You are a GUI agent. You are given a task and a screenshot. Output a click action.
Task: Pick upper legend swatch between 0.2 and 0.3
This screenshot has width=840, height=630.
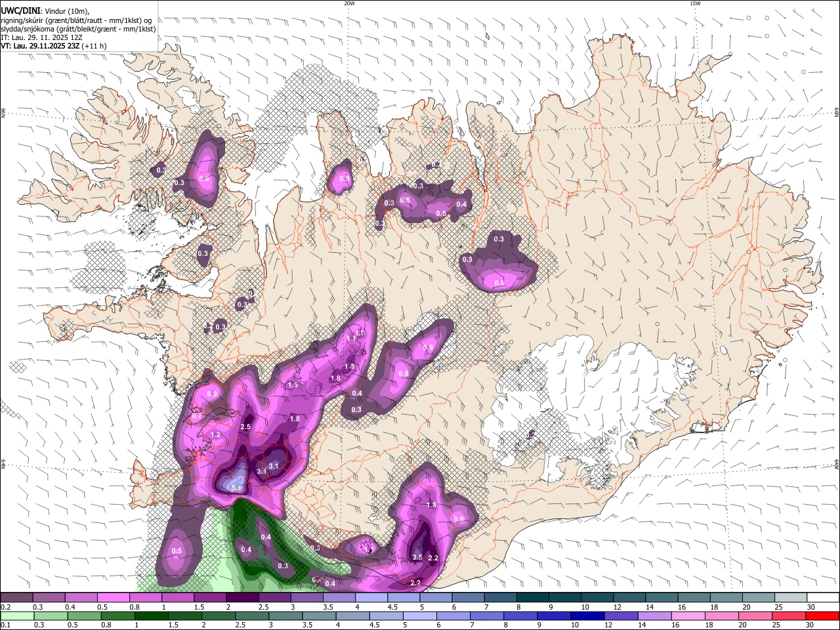(x=16, y=597)
